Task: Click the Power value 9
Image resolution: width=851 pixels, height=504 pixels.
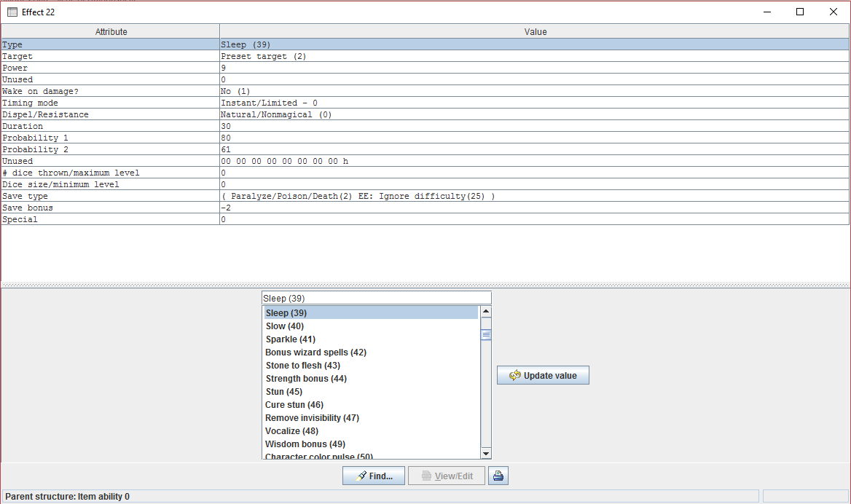Action: (x=535, y=68)
